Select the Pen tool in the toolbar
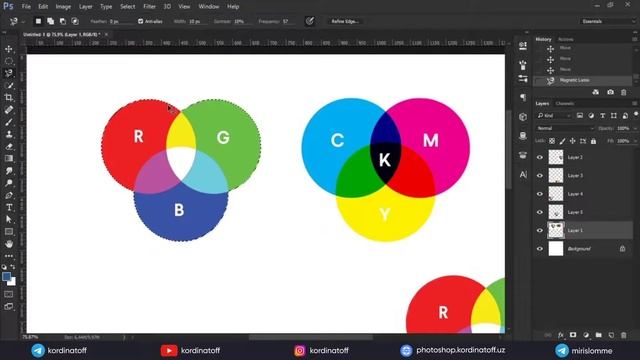 coord(9,195)
